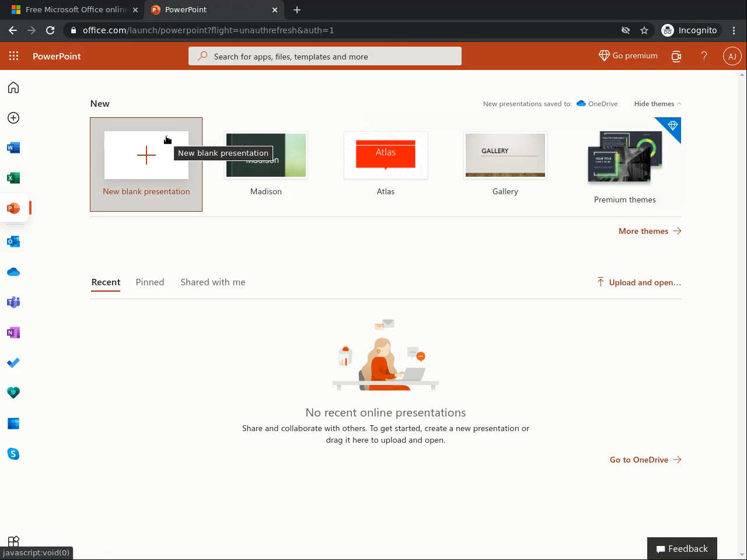Open a new browser tab
The image size is (747, 560).
tap(297, 10)
